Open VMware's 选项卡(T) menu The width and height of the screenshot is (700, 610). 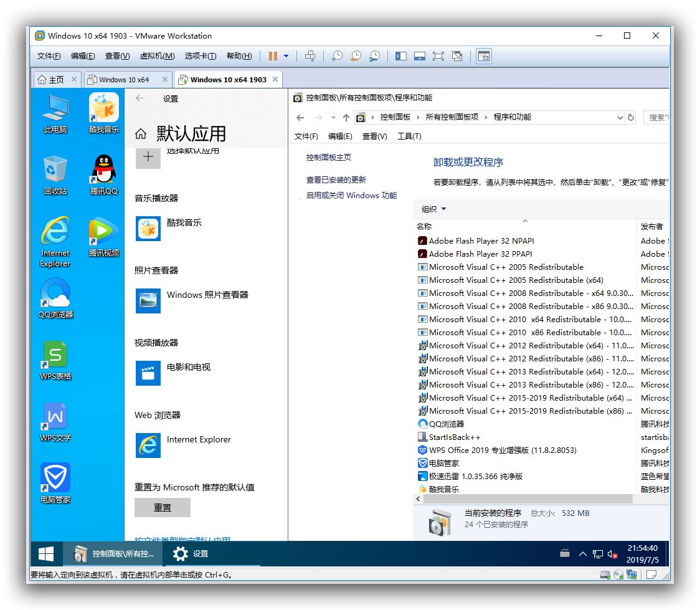201,56
